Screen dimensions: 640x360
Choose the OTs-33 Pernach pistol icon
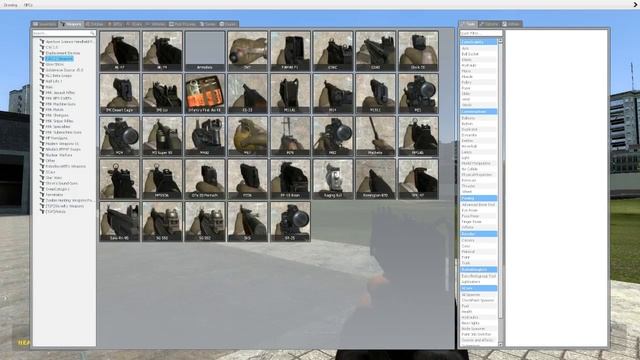205,179
